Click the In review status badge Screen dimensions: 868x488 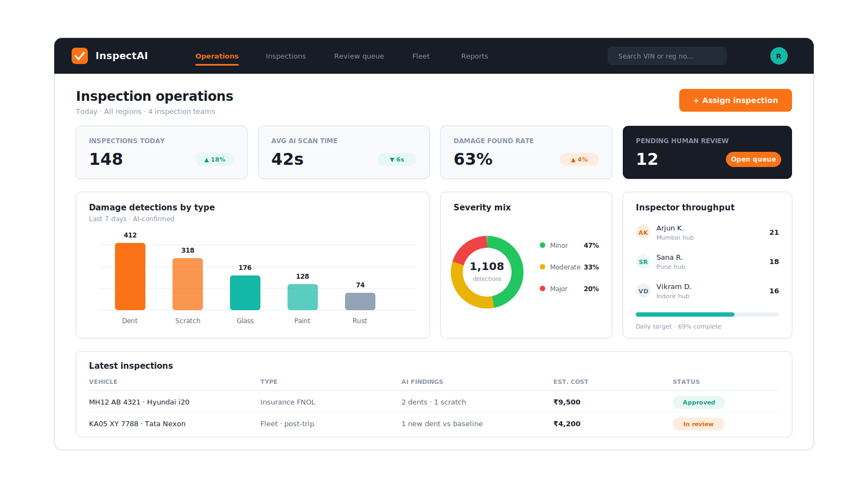coord(699,424)
